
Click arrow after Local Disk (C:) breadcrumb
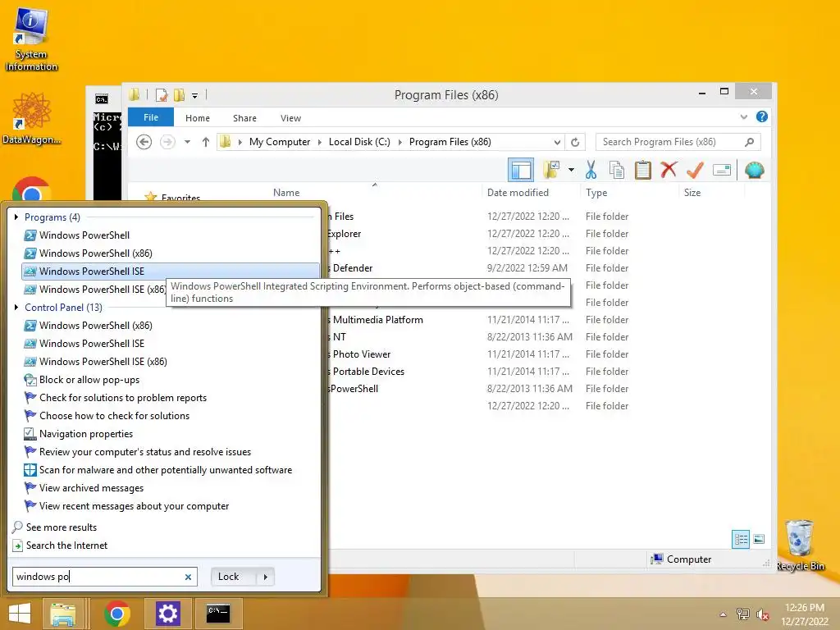(399, 142)
